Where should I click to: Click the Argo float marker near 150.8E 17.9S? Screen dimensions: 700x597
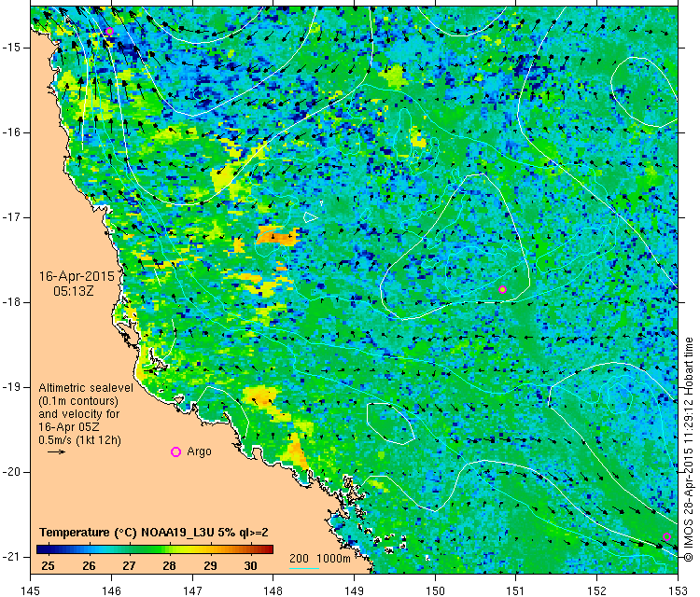[502, 289]
